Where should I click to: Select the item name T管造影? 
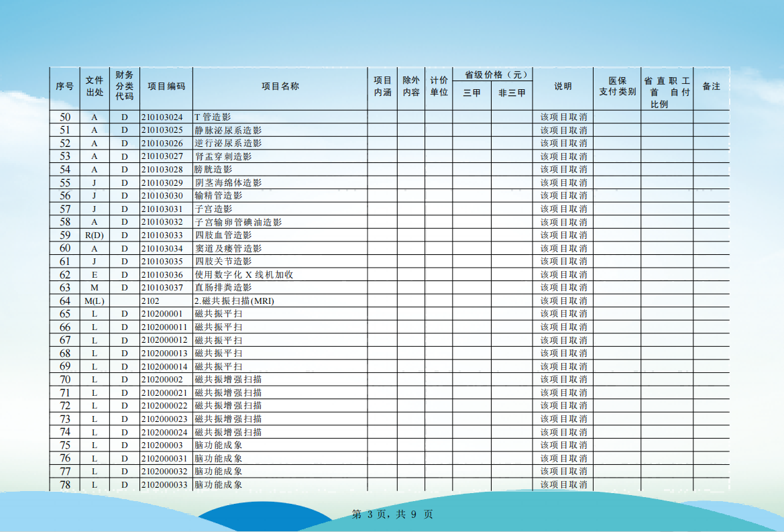[x=213, y=117]
